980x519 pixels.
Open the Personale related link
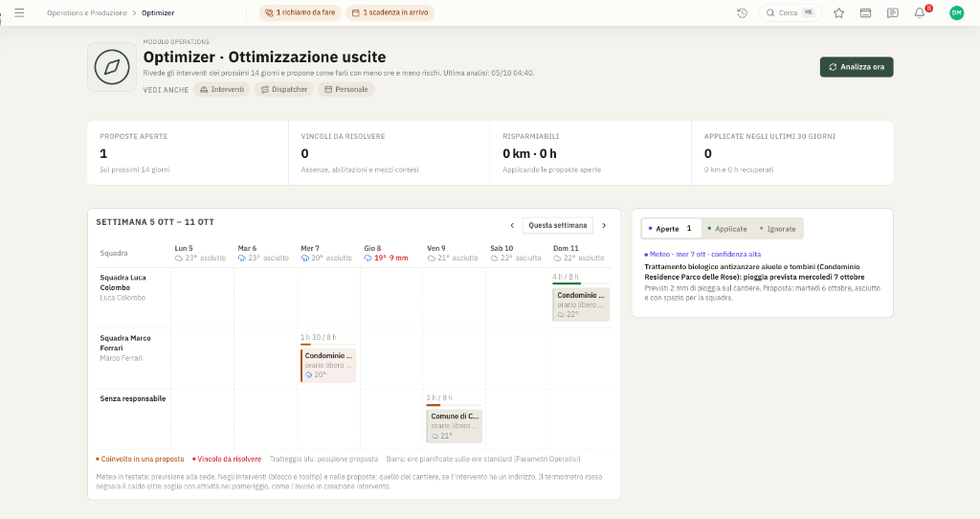(x=345, y=89)
